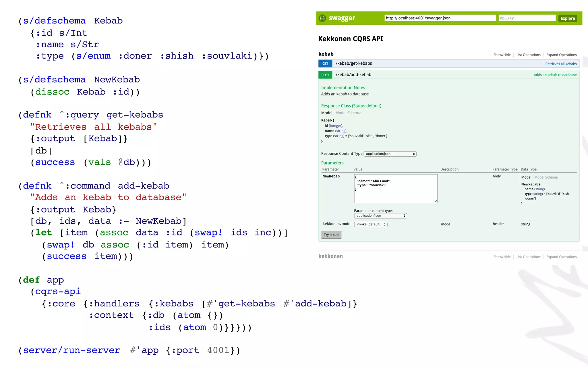Click the api_key input field

coord(527,18)
